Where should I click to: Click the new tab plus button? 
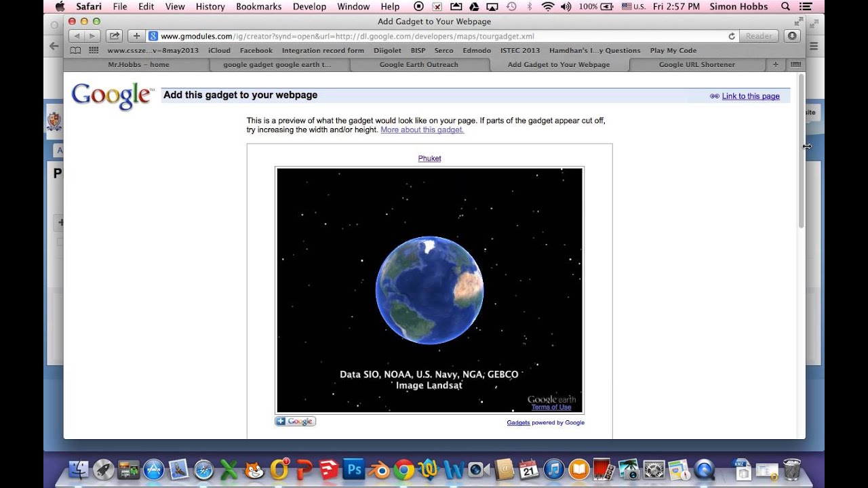775,64
